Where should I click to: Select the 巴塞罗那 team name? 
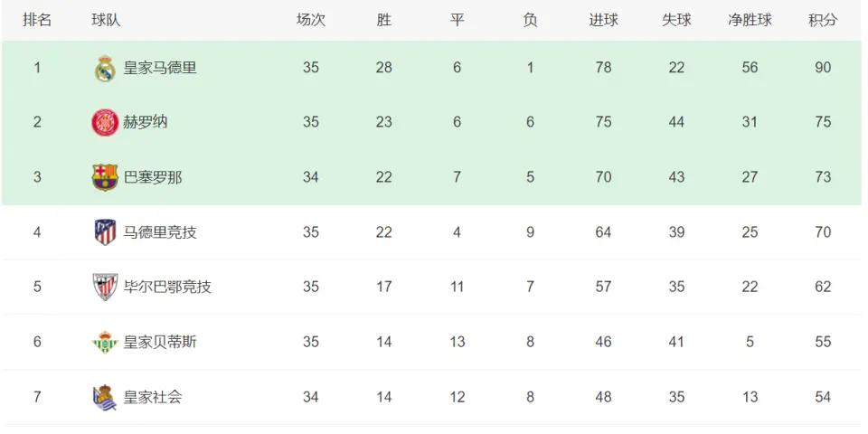(152, 177)
